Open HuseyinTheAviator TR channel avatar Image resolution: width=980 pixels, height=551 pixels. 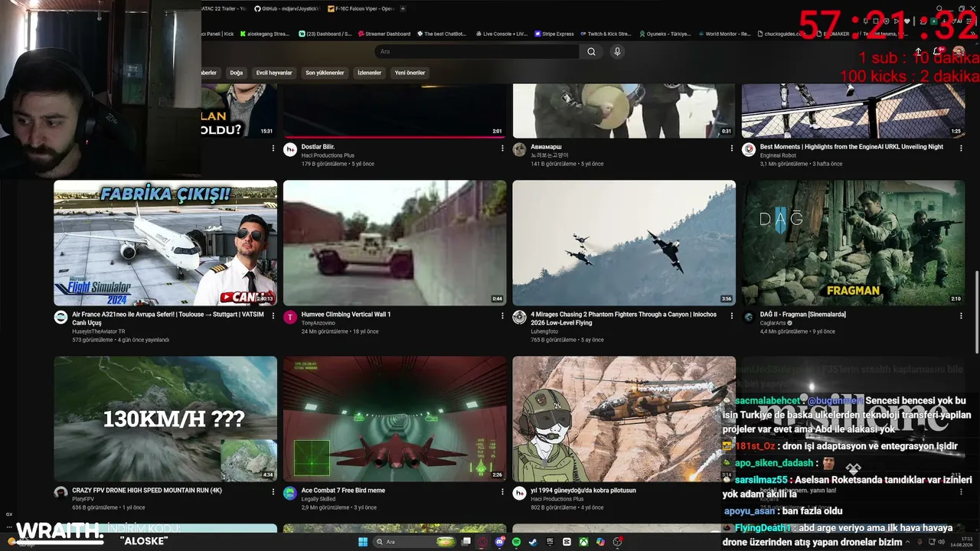(60, 318)
